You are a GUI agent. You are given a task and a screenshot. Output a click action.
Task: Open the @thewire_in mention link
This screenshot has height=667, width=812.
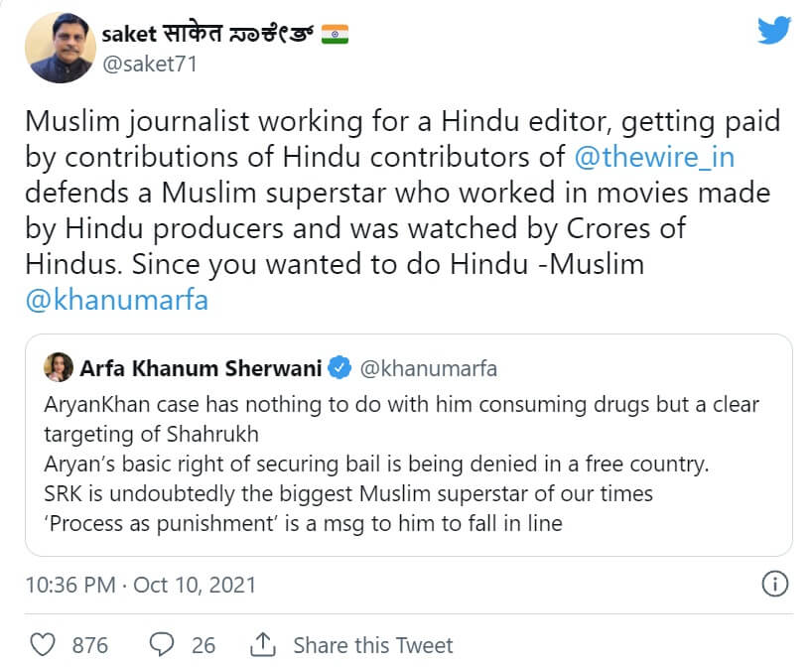coord(656,156)
